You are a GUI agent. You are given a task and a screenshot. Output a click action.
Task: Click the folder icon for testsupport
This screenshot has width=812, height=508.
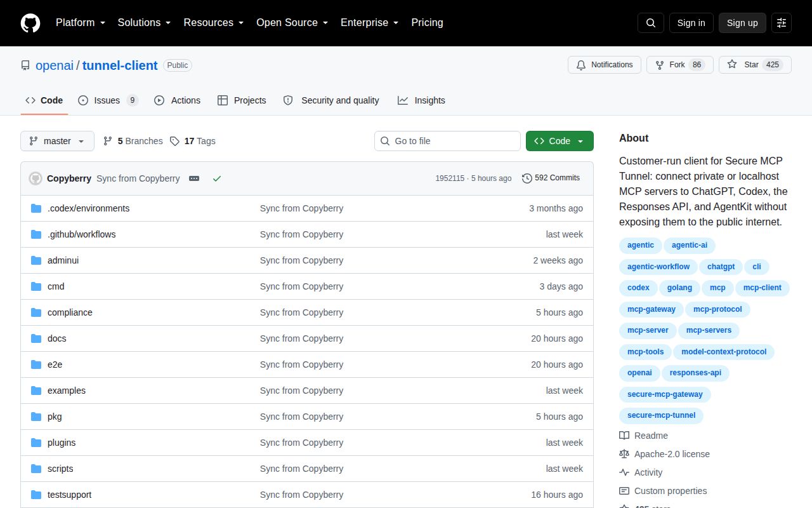[x=36, y=495]
